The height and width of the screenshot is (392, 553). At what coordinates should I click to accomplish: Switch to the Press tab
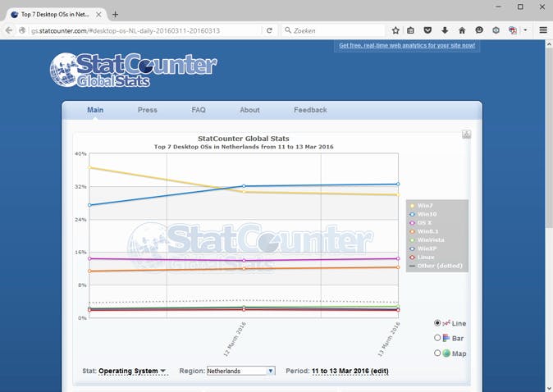[148, 110]
